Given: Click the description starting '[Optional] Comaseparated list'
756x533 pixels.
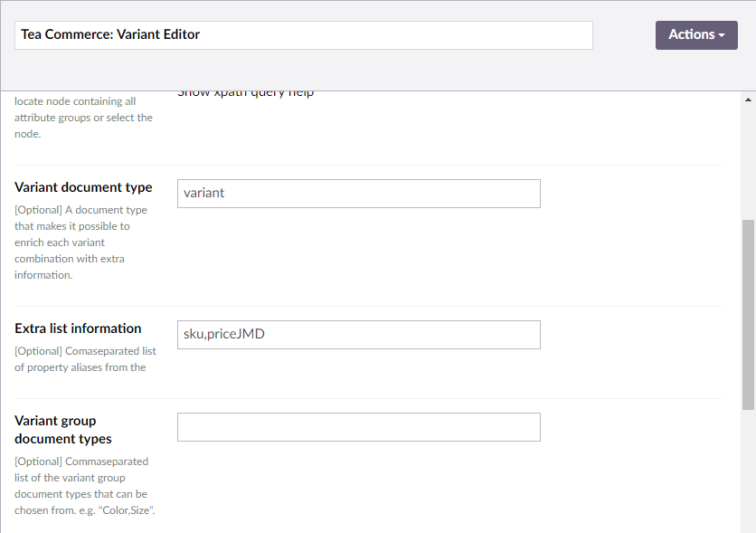Looking at the screenshot, I should pos(85,359).
